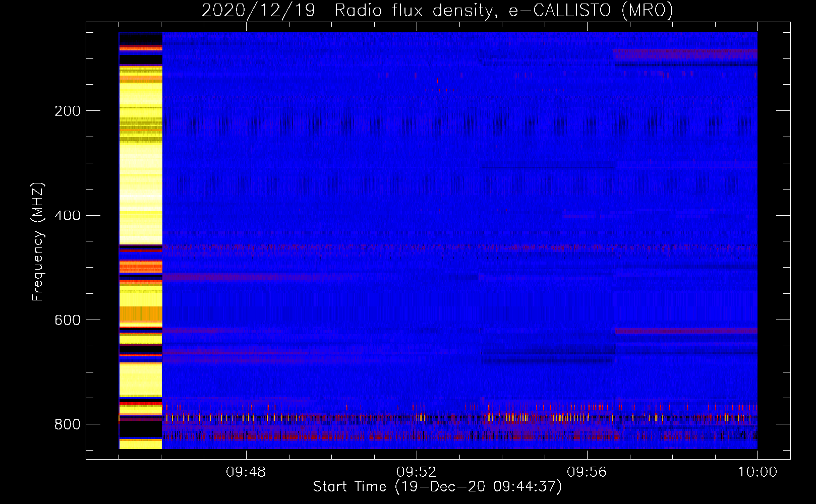Click the 09:52 time tick label

coord(417,472)
